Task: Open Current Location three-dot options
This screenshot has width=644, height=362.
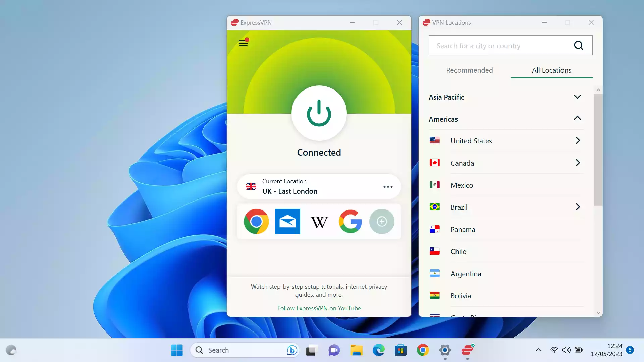Action: [388, 187]
